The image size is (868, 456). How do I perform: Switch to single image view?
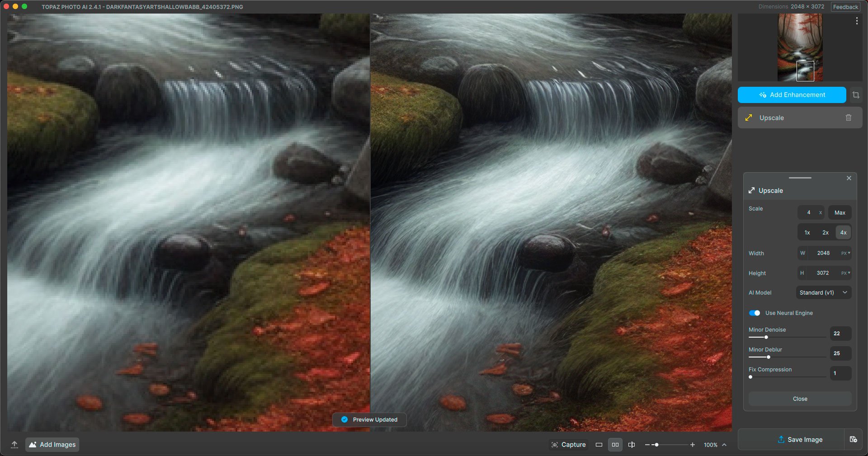point(599,445)
